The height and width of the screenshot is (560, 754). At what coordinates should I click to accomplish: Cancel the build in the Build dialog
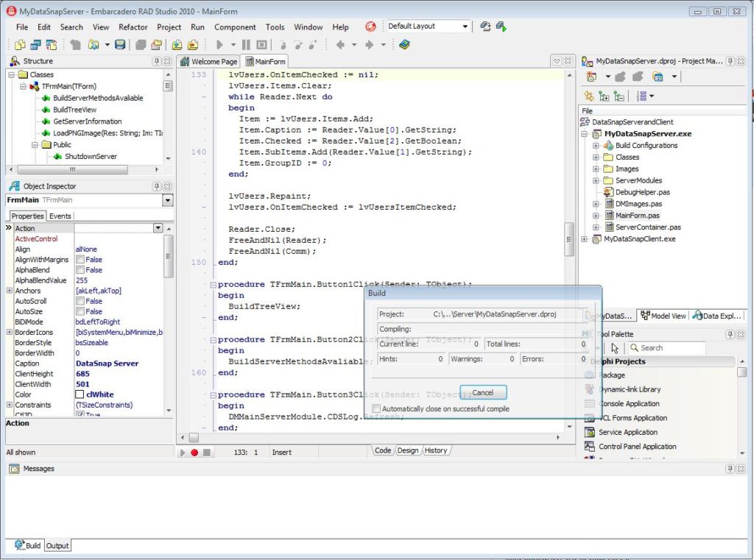click(x=483, y=393)
